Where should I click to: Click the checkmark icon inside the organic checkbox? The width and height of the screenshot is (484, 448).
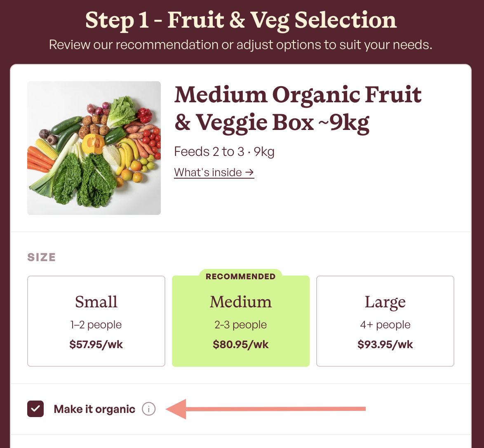(35, 409)
